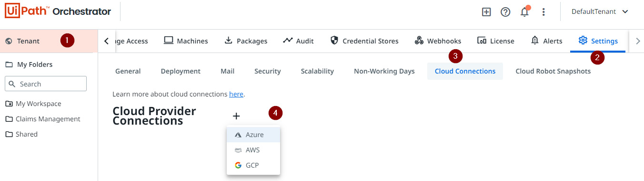Click the Packages download icon
This screenshot has width=644, height=181.
(x=228, y=41)
